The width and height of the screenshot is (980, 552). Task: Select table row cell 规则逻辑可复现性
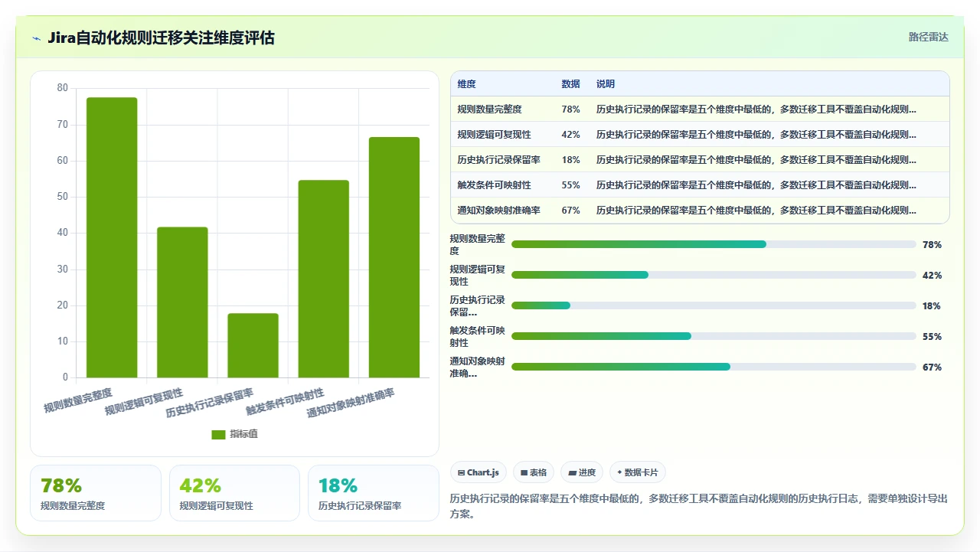coord(494,135)
